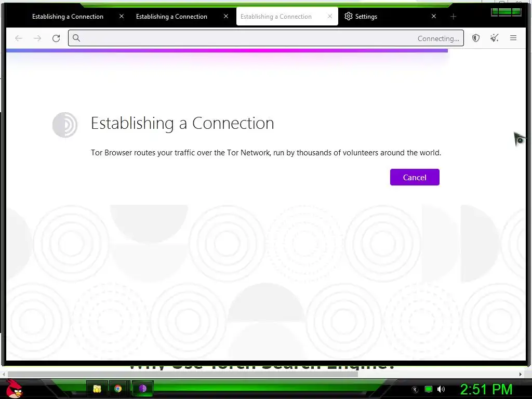Close the first Establishing a Connection tab
This screenshot has height=399, width=532.
[x=122, y=16]
